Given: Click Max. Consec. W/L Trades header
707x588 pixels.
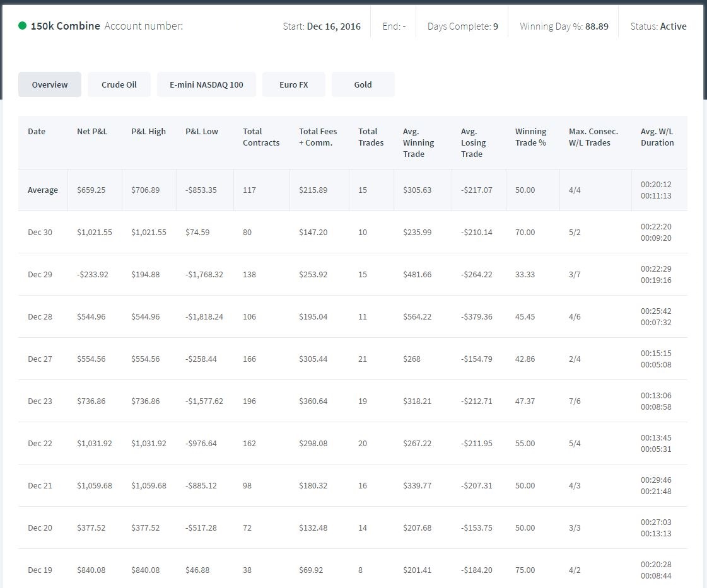Looking at the screenshot, I should coord(593,137).
